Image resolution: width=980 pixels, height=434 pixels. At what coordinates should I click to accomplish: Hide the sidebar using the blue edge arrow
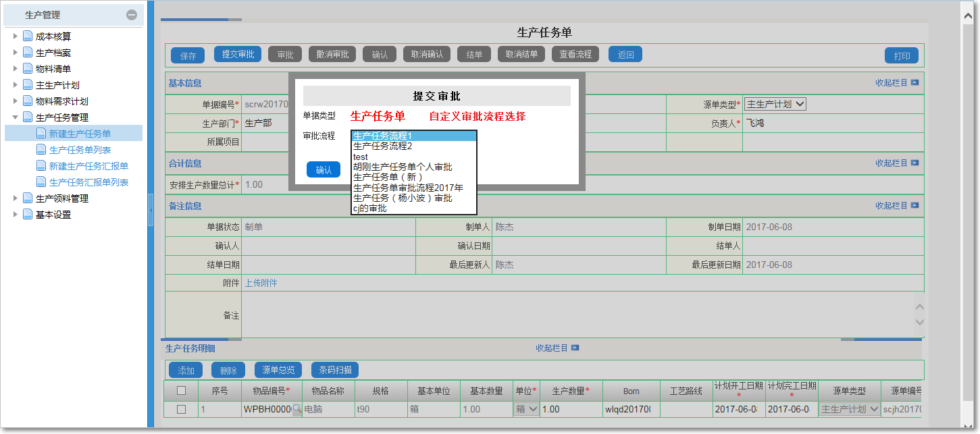(x=151, y=209)
